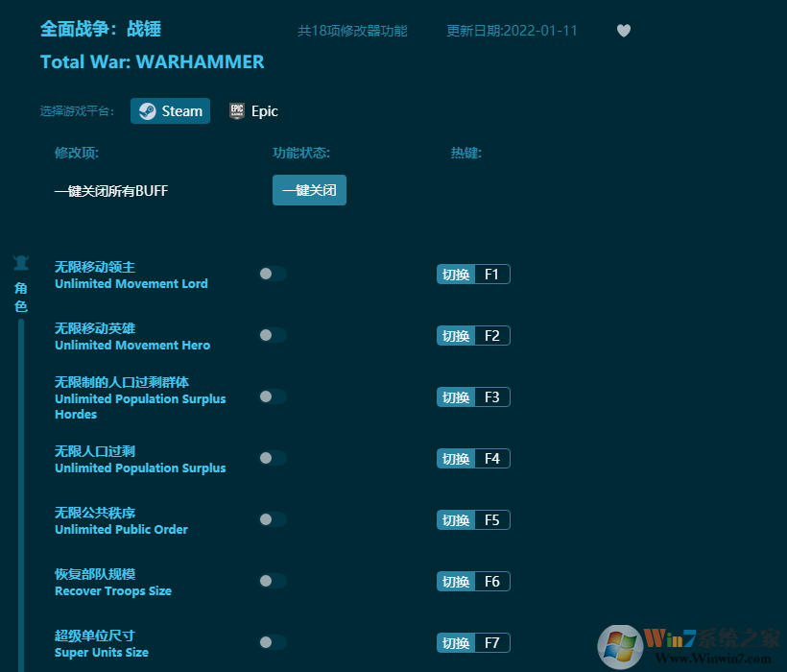Click 切换 button for F5 hotkey
This screenshot has height=672, width=787.
(x=456, y=520)
